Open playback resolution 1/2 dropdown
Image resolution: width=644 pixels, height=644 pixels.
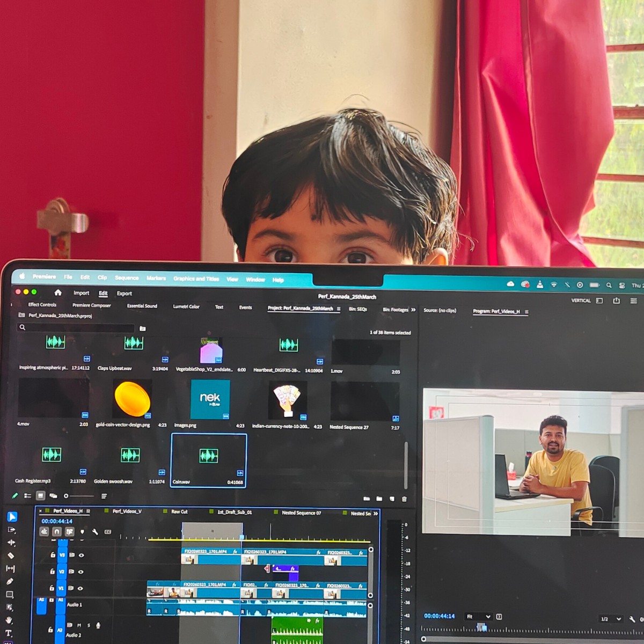(x=611, y=619)
